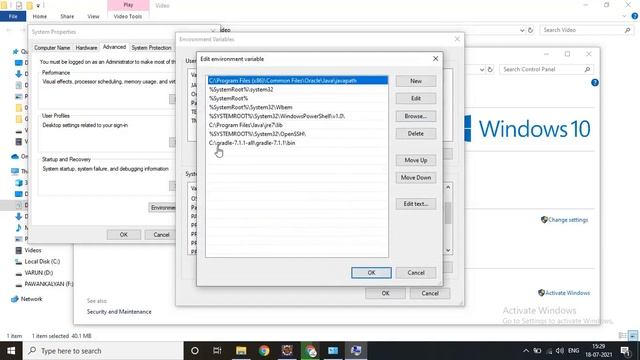Screen dimensions: 640x360
Task: Confirm Edit environment variable dialog with OK
Action: pos(371,273)
